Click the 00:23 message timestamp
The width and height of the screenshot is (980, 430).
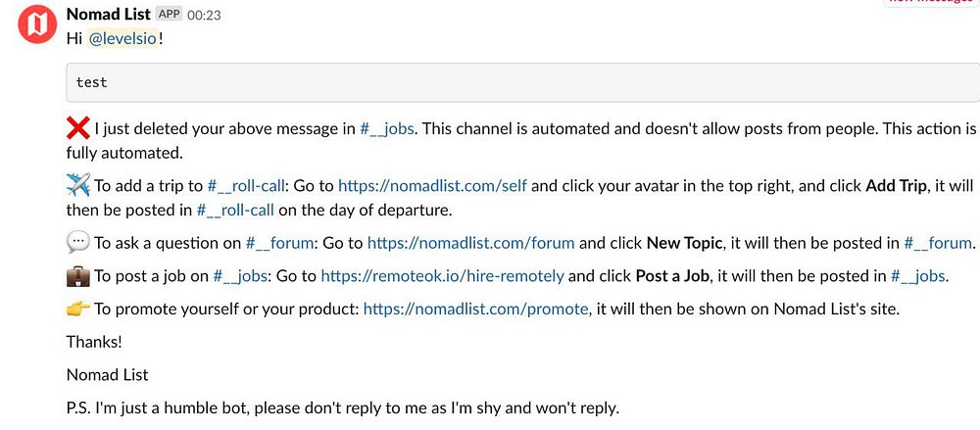click(x=203, y=16)
